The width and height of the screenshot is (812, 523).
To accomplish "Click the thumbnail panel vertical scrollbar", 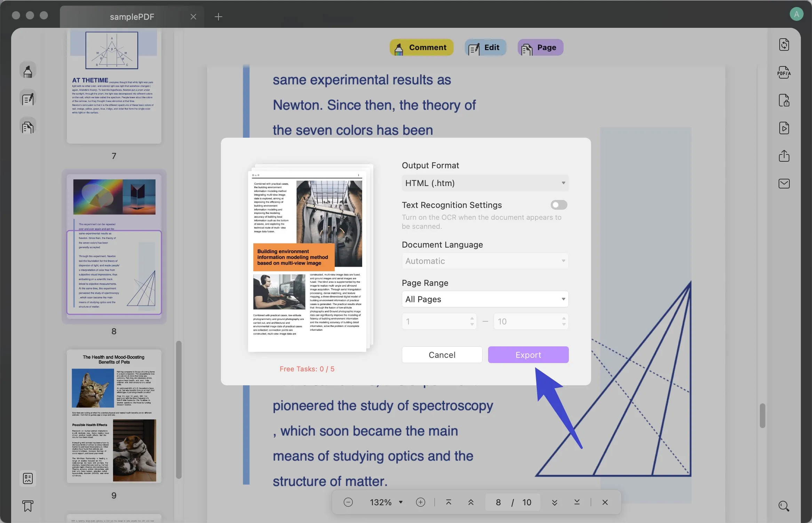I will coord(179,410).
